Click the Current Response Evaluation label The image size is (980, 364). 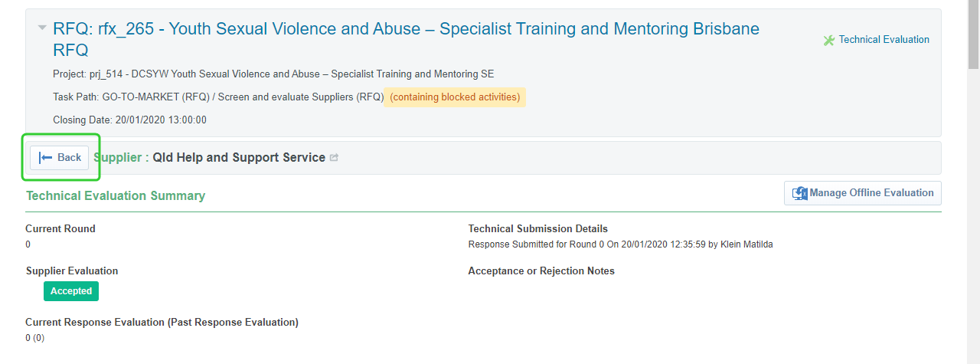[x=162, y=323]
